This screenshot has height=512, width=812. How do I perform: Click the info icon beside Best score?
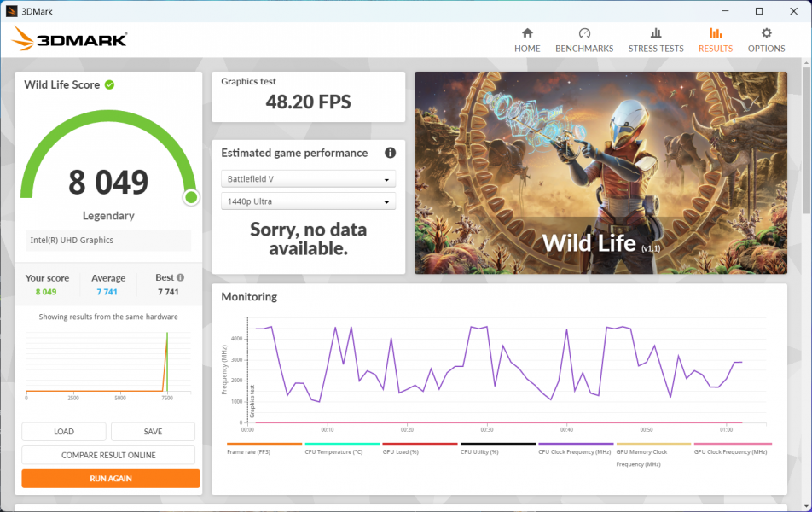(180, 277)
